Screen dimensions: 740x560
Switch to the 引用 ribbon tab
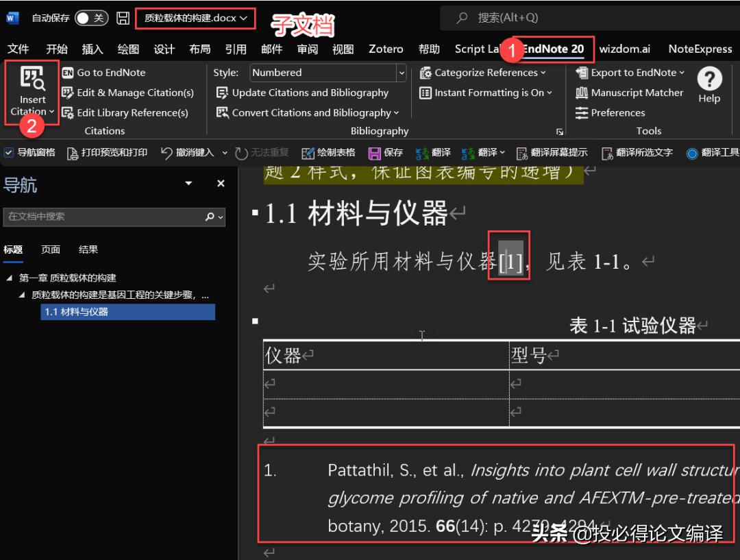[236, 49]
